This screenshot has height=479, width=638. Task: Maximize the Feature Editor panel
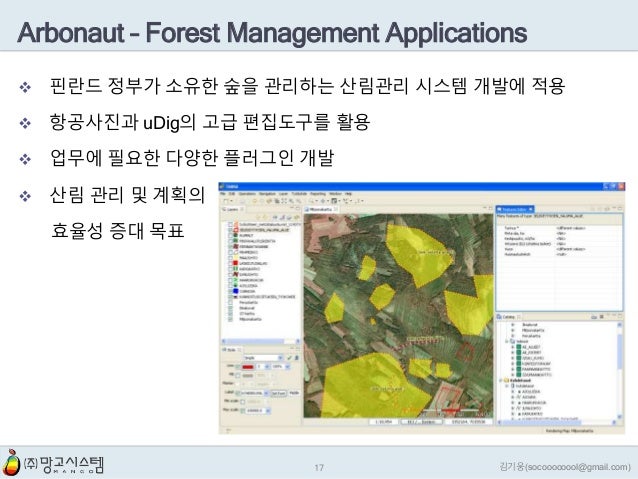tap(620, 209)
